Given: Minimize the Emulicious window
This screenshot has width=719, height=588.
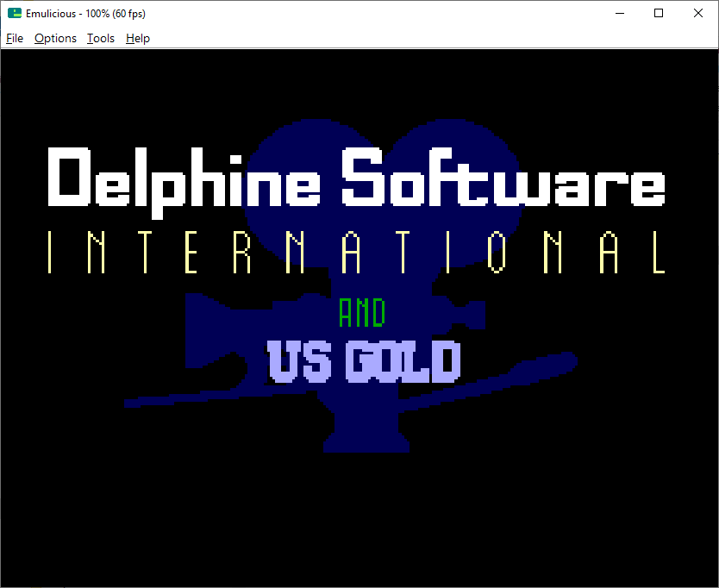Looking at the screenshot, I should coord(620,13).
